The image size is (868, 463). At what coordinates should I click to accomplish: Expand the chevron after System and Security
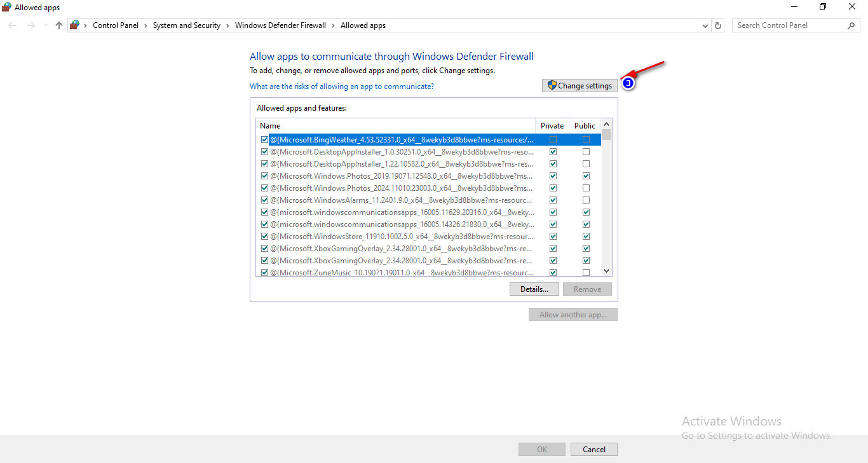(227, 25)
